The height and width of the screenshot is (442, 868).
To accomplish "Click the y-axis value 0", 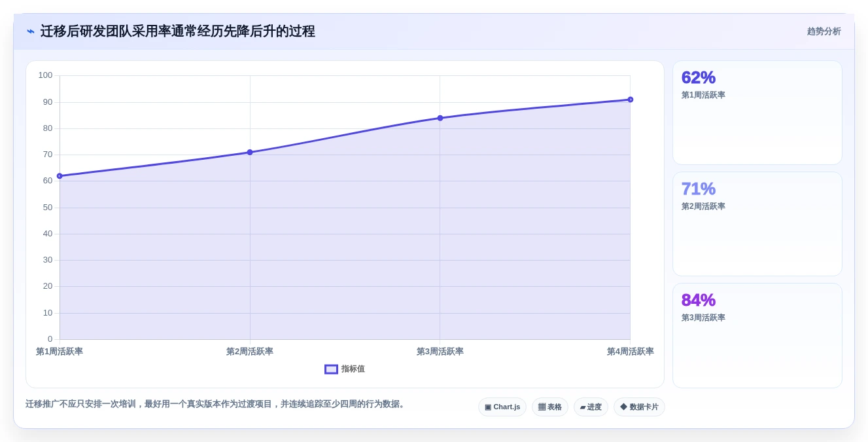I will coord(50,339).
